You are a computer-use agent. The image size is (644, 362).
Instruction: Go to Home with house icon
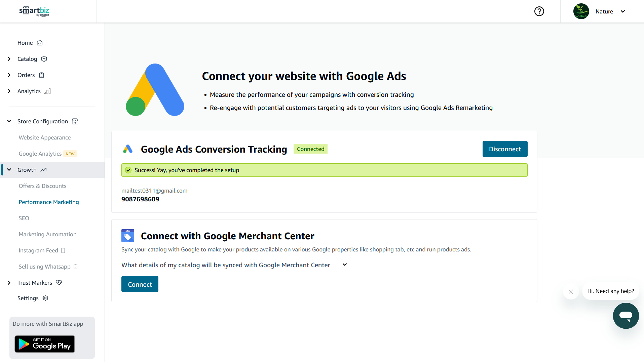(30, 43)
